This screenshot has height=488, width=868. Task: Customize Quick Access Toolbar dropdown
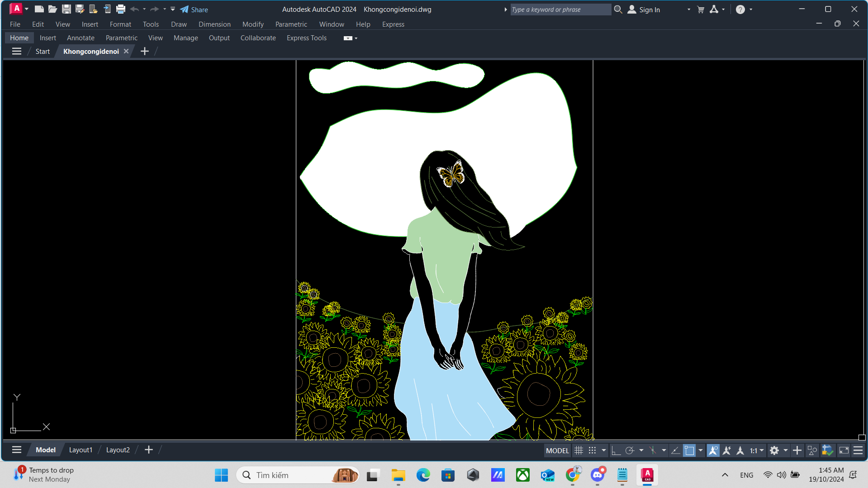173,9
